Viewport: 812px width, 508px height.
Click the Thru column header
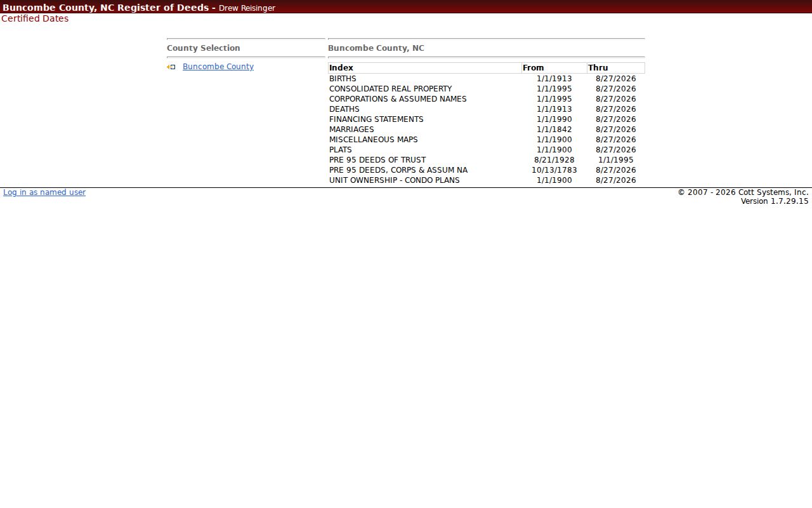tap(616, 68)
